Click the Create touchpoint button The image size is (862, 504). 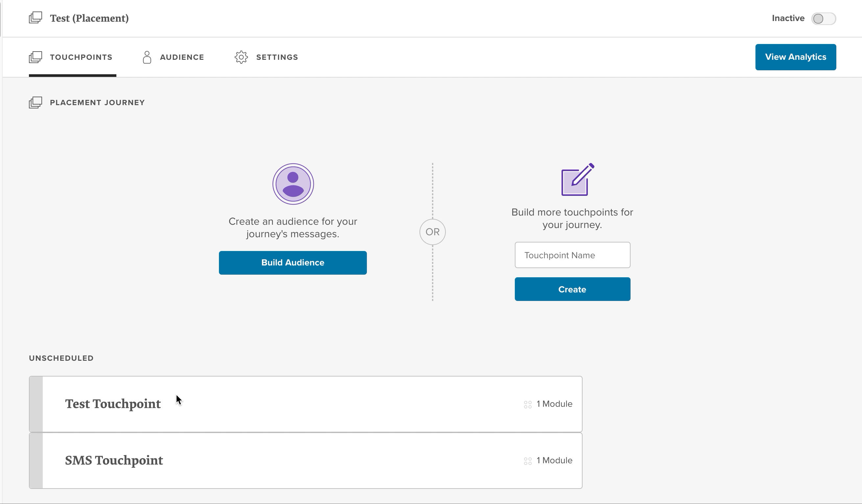(572, 289)
